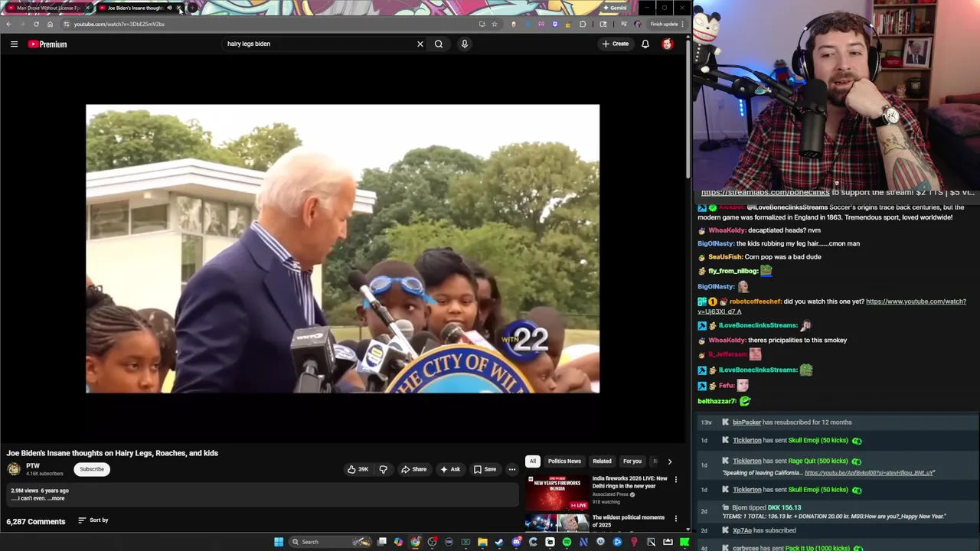Open the YouTube account avatar menu
This screenshot has width=980, height=551.
pos(668,44)
